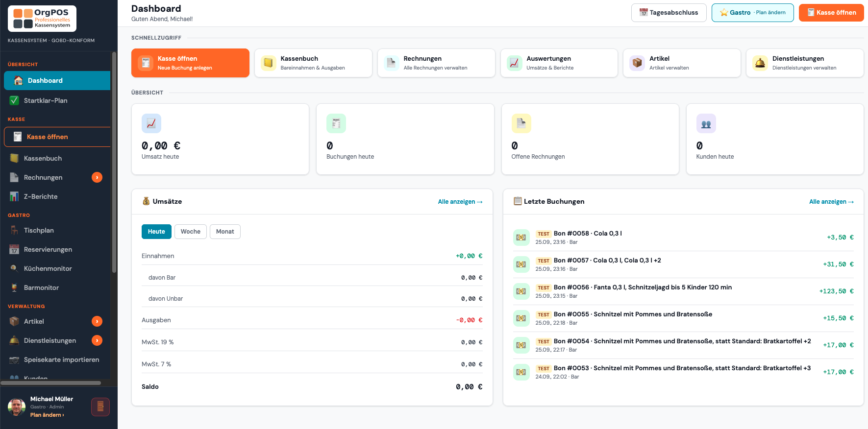Click Buchungen heute receipt icon

[336, 123]
